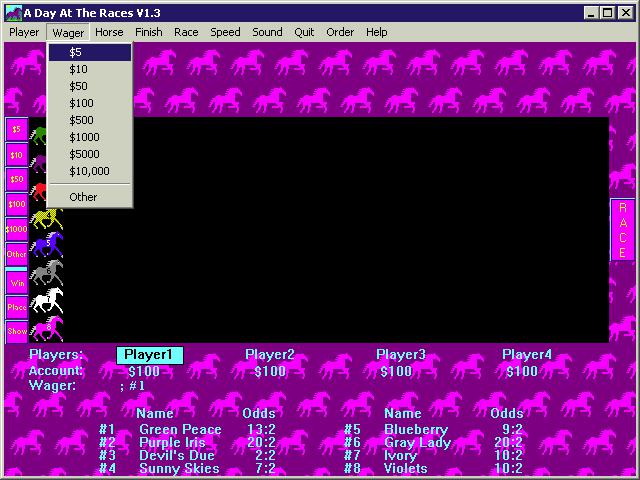Choose $10,000 from the Wager menu

point(89,171)
